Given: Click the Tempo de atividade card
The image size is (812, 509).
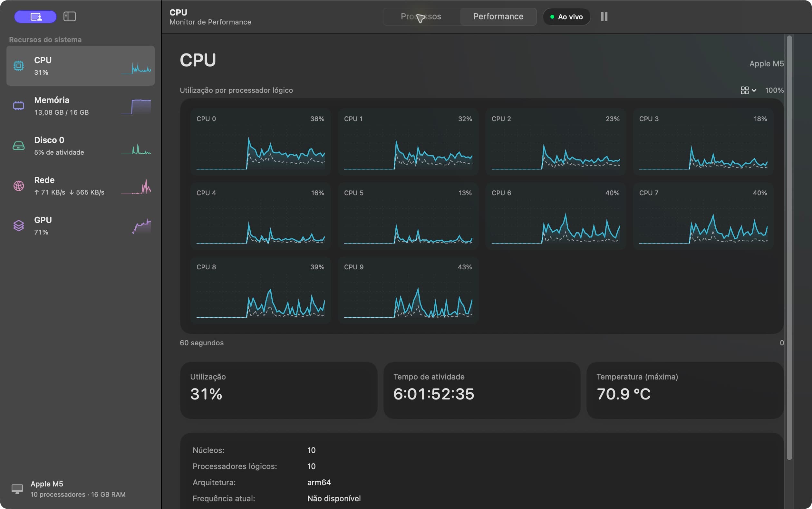Looking at the screenshot, I should [482, 390].
